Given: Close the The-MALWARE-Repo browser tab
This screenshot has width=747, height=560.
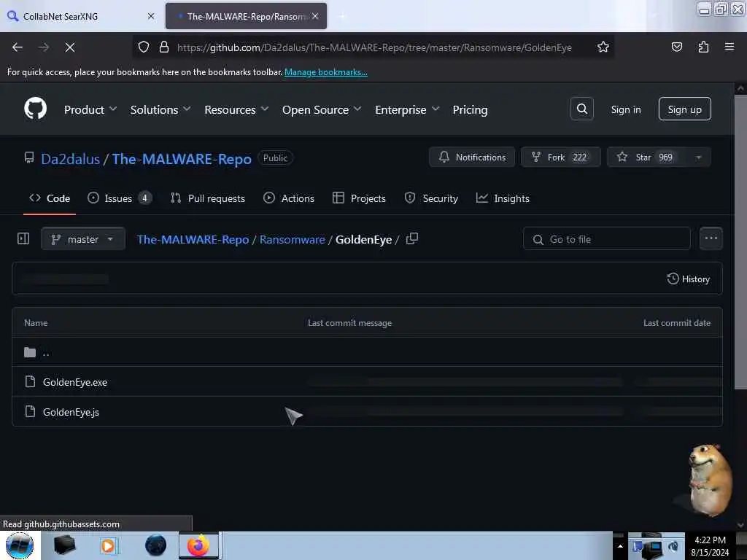Looking at the screenshot, I should coord(315,16).
